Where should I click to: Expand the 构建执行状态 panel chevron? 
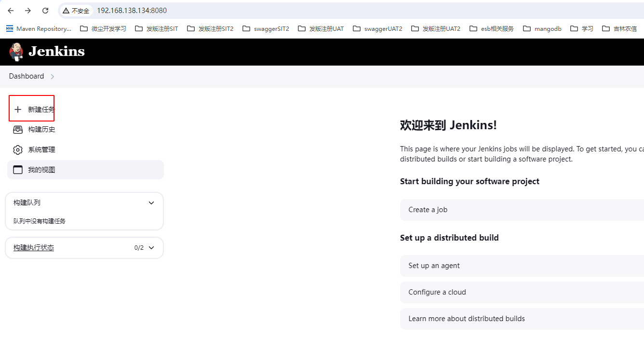[151, 248]
